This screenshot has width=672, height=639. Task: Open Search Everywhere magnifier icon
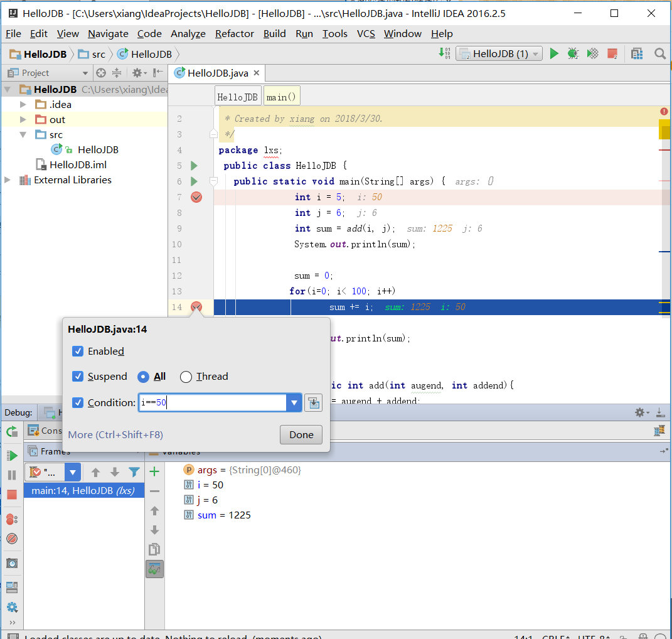pyautogui.click(x=660, y=53)
